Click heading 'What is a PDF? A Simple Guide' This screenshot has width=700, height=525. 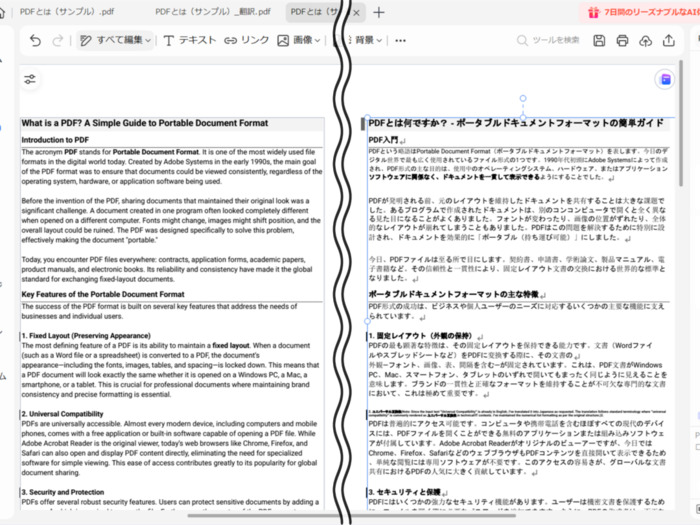[x=145, y=123]
